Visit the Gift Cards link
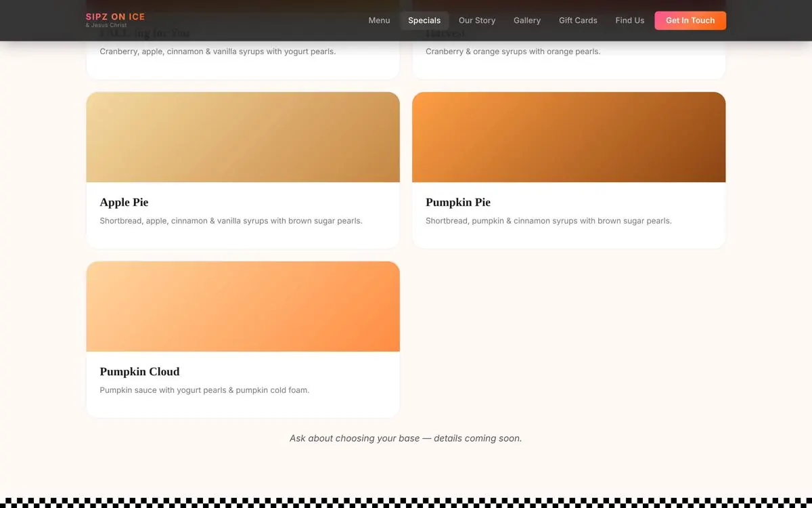 click(578, 20)
